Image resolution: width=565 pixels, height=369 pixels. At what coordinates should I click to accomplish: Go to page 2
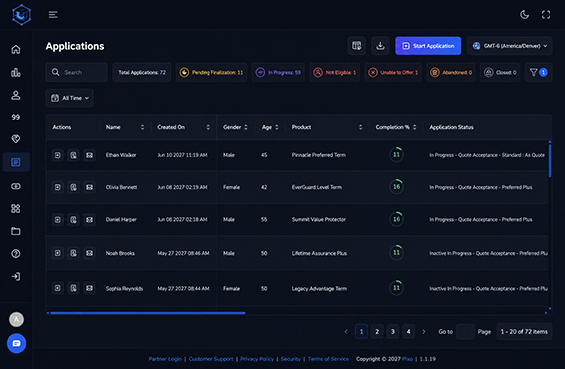377,332
